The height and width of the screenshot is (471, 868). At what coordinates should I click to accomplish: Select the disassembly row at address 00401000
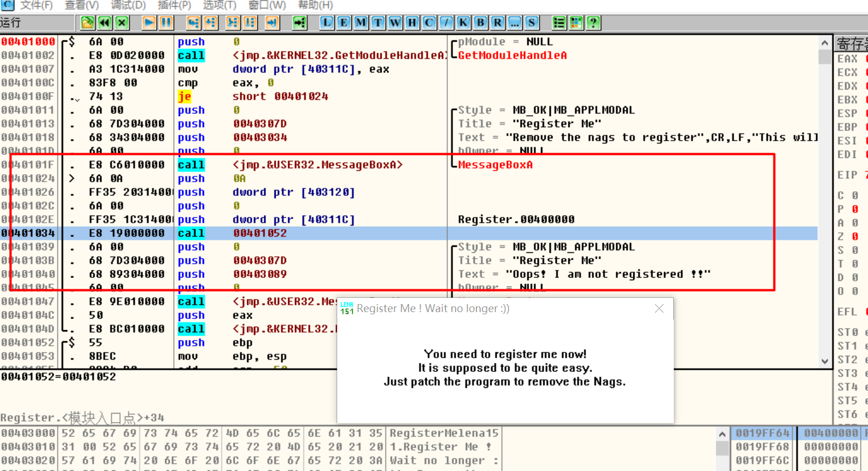[409, 42]
